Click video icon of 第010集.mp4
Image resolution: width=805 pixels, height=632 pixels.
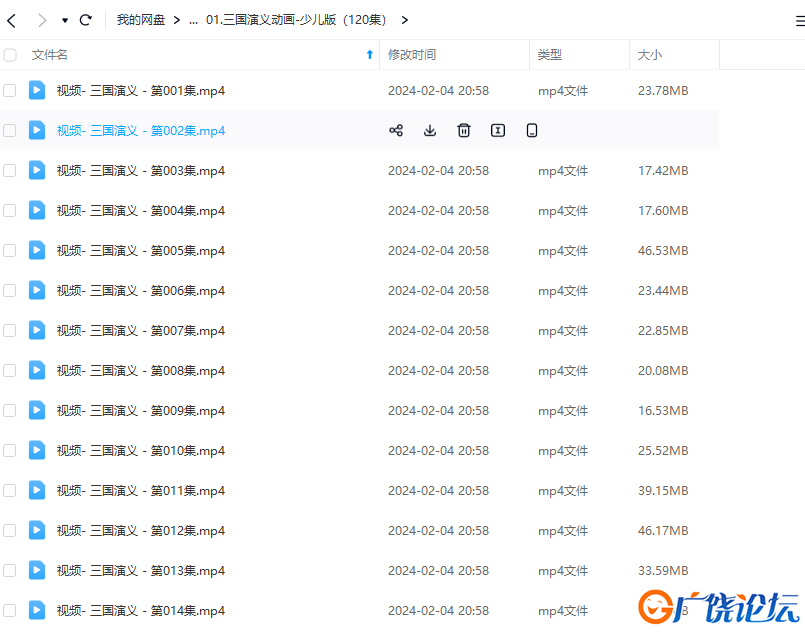point(36,451)
